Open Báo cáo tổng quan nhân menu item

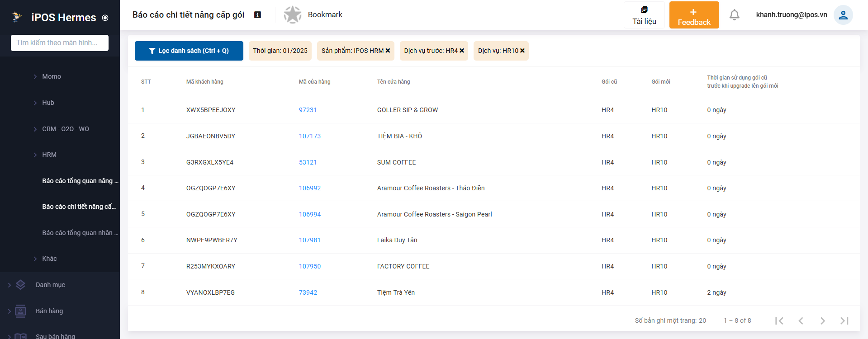pos(80,233)
